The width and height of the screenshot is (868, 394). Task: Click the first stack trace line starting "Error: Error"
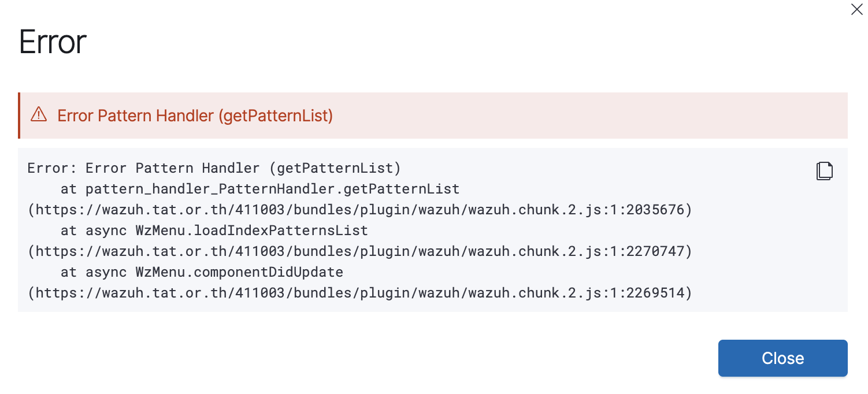214,169
